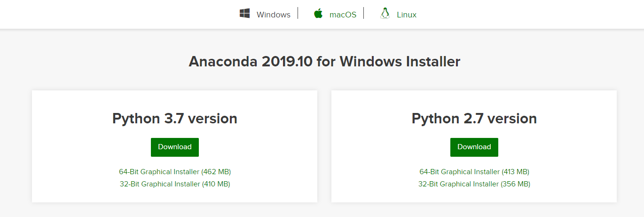Viewport: 644px width, 217px height.
Task: Click the Python 3.7 version heading
Action: coord(175,119)
